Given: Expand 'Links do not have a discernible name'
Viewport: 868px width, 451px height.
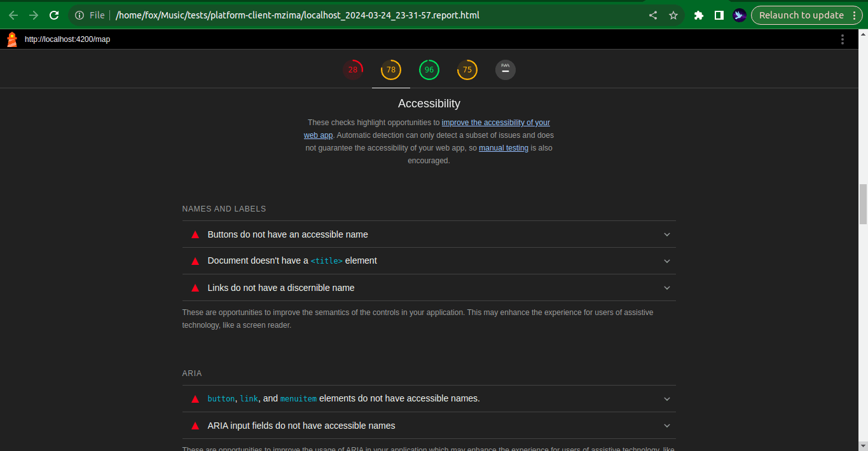Looking at the screenshot, I should pos(429,288).
